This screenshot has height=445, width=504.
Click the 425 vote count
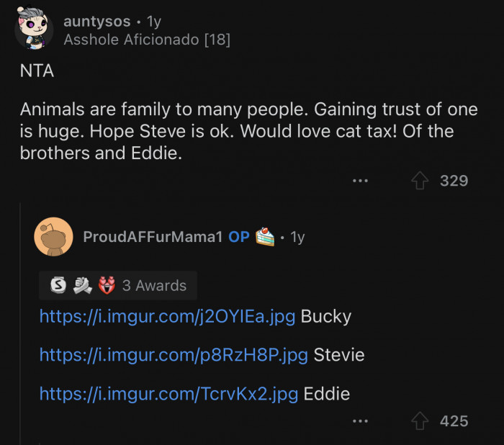point(454,421)
